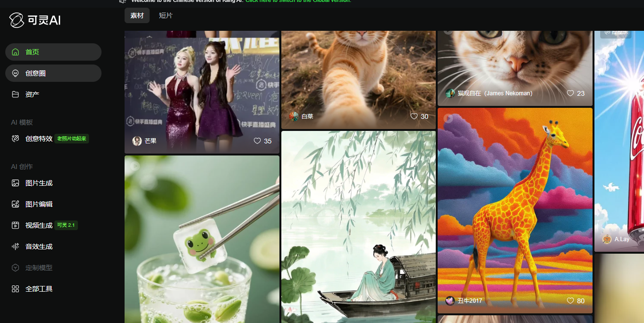Click link to switch to Global version
The image size is (644, 323).
click(x=298, y=1)
